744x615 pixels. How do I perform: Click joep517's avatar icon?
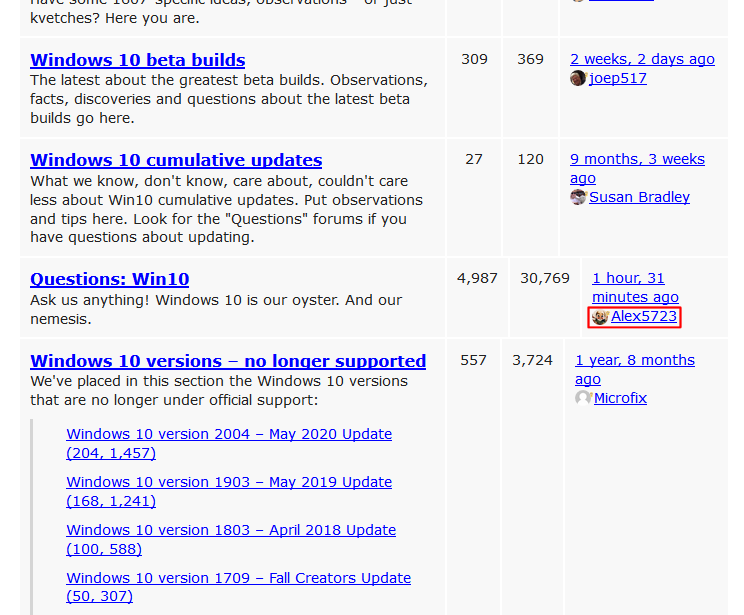(578, 78)
